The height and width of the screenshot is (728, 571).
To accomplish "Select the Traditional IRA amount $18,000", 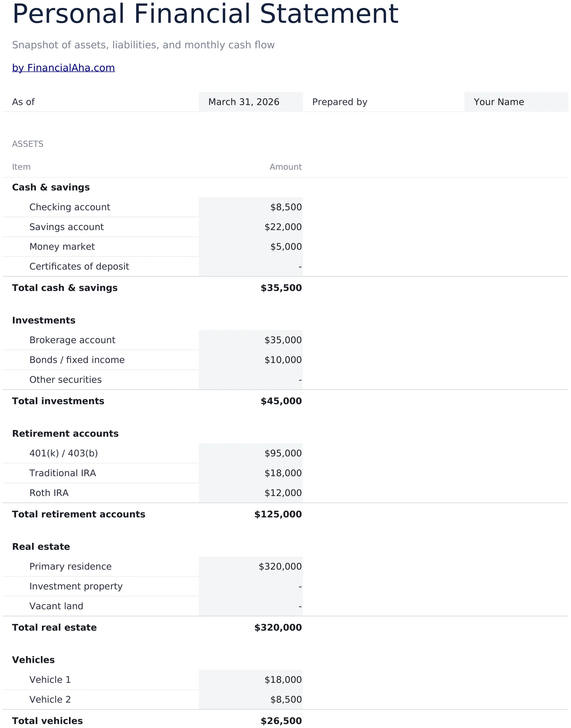I will [251, 473].
